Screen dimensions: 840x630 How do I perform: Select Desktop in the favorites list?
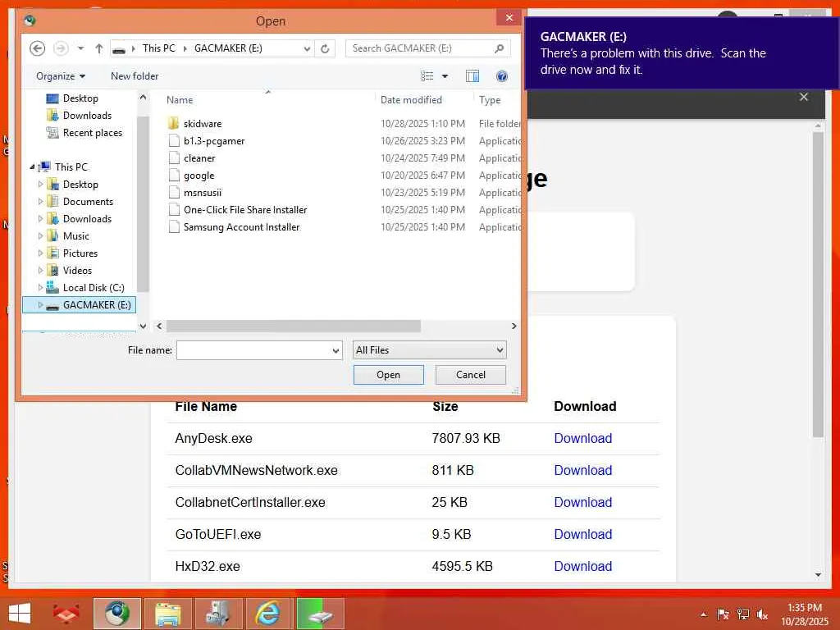[x=80, y=98]
